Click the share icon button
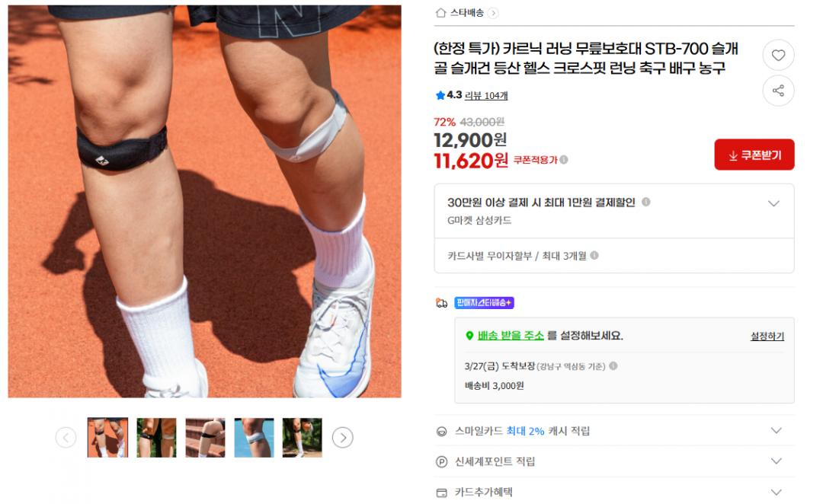Viewport: 823px width, 504px height. pos(778,91)
